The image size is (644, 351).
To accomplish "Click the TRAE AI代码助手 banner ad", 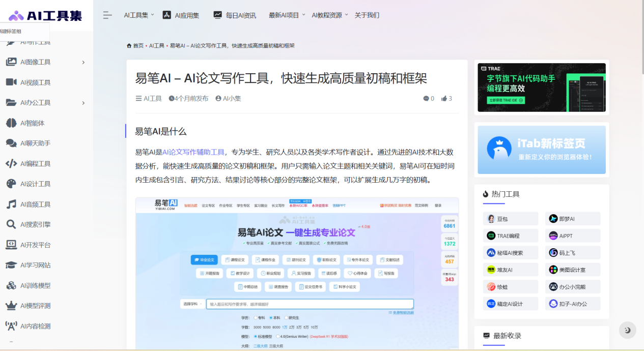I will pyautogui.click(x=542, y=87).
